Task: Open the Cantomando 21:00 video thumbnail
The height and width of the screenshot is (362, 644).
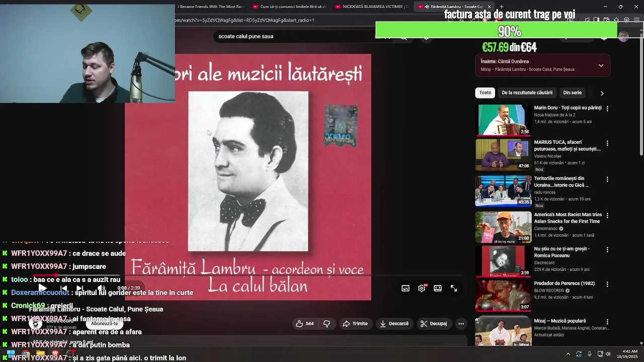Action: point(503,227)
